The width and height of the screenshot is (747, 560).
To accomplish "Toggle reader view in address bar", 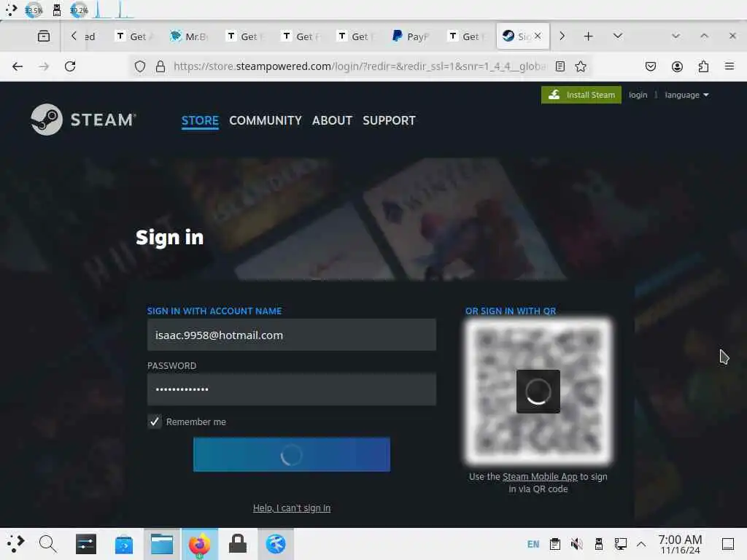I will point(560,66).
